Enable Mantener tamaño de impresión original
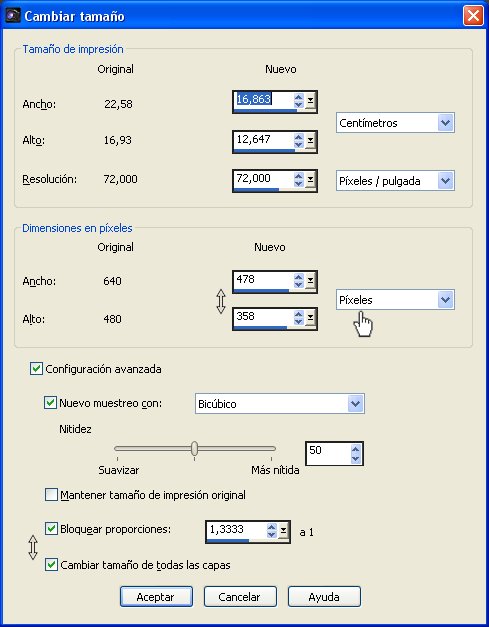The image size is (489, 627). click(51, 495)
